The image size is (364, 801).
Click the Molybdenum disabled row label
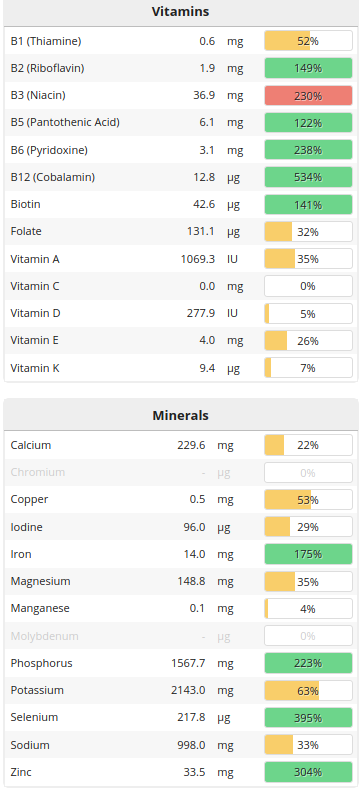[x=44, y=637]
